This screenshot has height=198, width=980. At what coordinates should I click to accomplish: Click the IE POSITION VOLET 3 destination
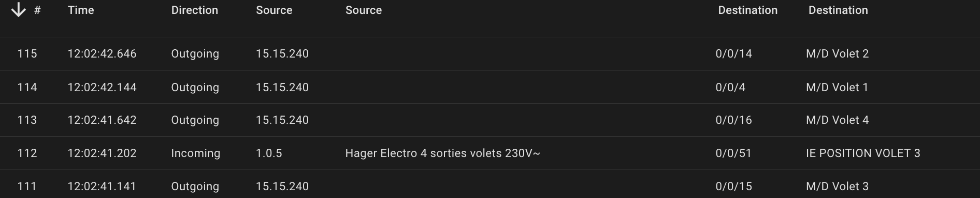click(863, 153)
